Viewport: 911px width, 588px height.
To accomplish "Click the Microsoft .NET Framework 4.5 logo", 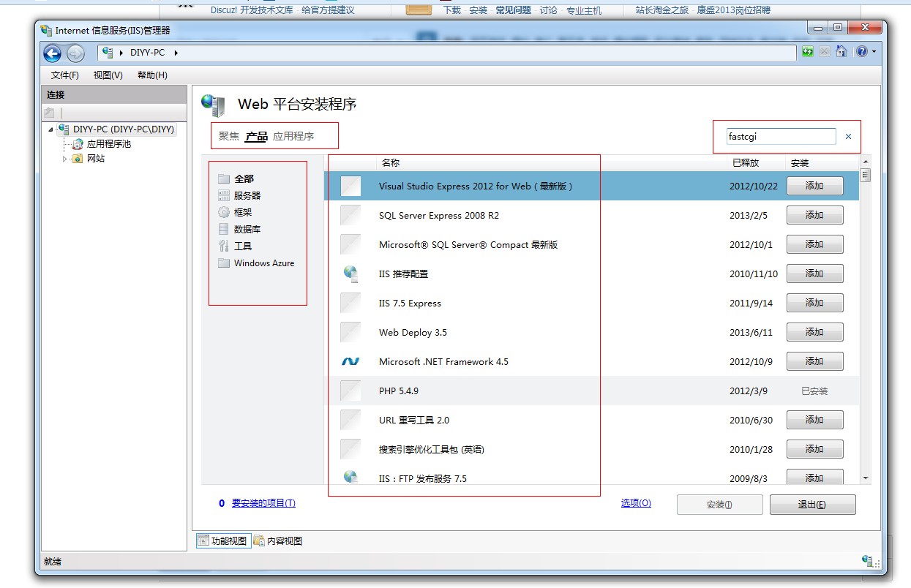I will coord(351,361).
